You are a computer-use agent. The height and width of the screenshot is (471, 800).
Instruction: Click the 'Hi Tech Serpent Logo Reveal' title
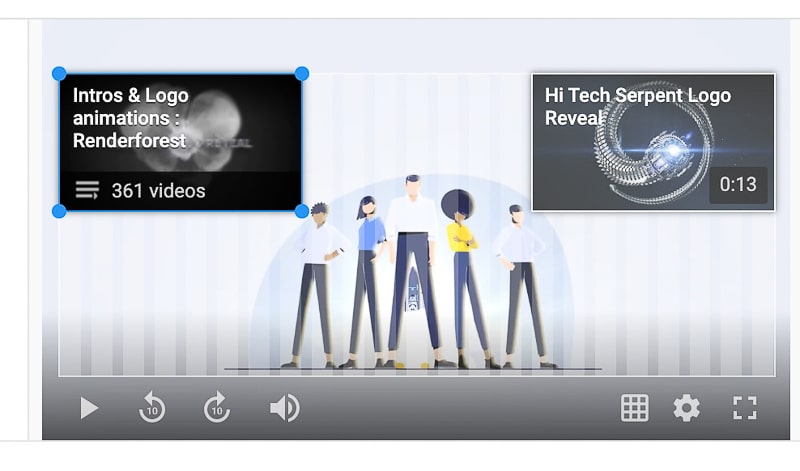pyautogui.click(x=638, y=107)
